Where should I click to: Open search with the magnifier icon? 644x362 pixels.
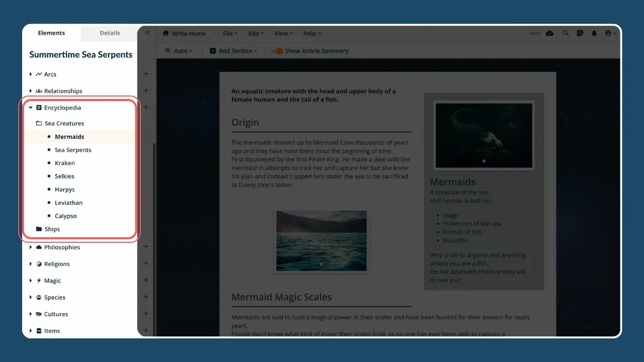point(566,33)
